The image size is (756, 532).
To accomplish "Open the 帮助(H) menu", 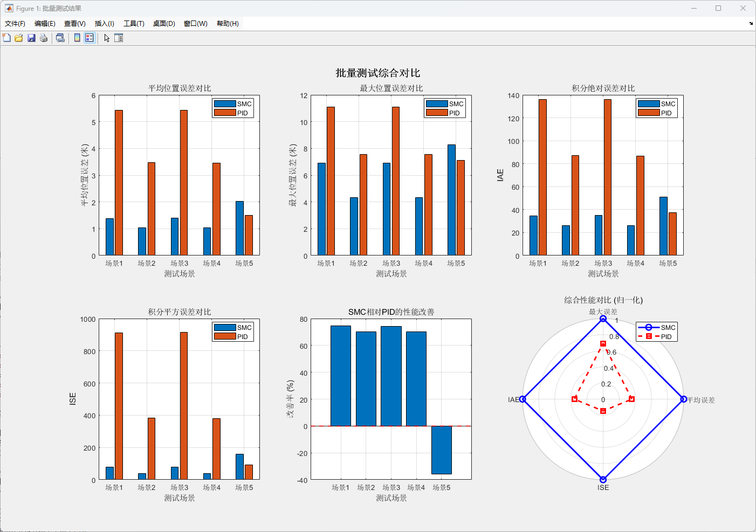I will coord(228,24).
